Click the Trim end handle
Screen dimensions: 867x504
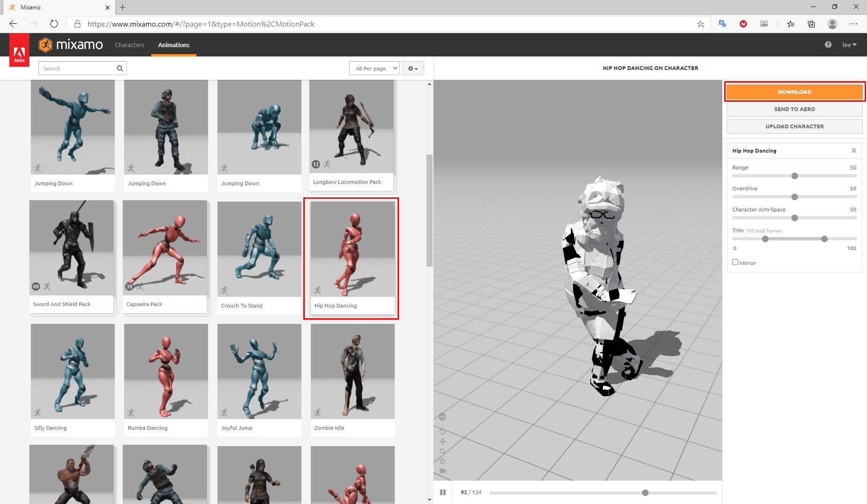pos(825,239)
